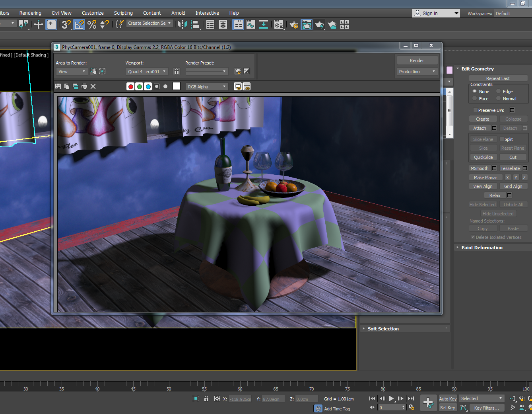
Task: Toggle the None constraint radio button
Action: [474, 91]
